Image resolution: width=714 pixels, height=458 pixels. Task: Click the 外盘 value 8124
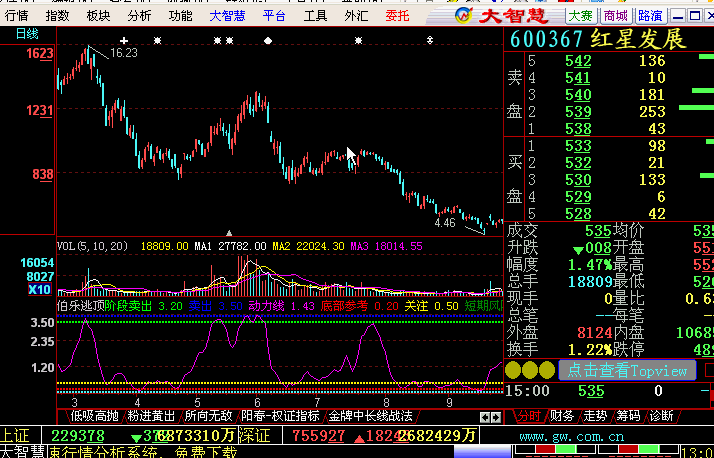[x=594, y=333]
